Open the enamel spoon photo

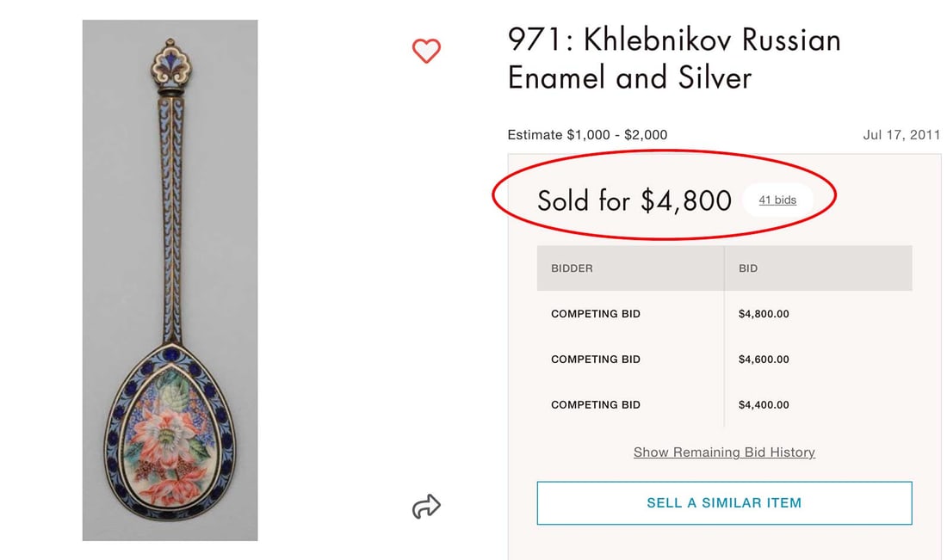pyautogui.click(x=170, y=280)
